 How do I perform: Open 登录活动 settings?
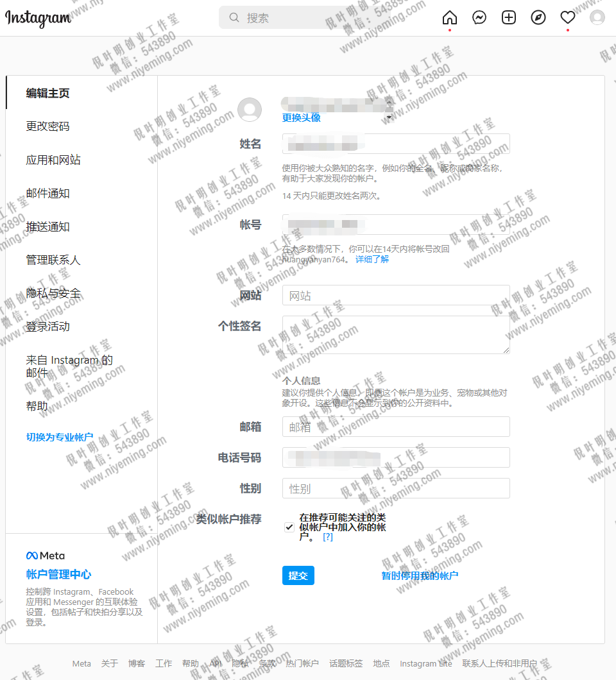[47, 326]
